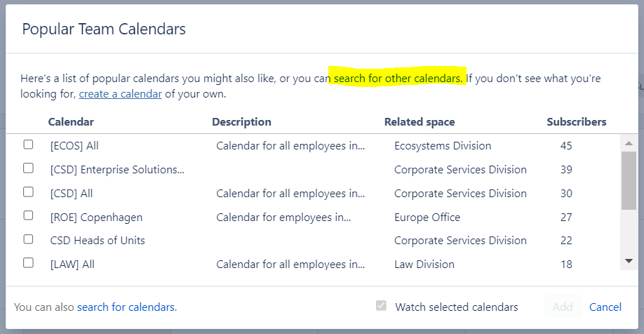
Task: Click the highlighted search for other calendars text
Action: point(398,79)
